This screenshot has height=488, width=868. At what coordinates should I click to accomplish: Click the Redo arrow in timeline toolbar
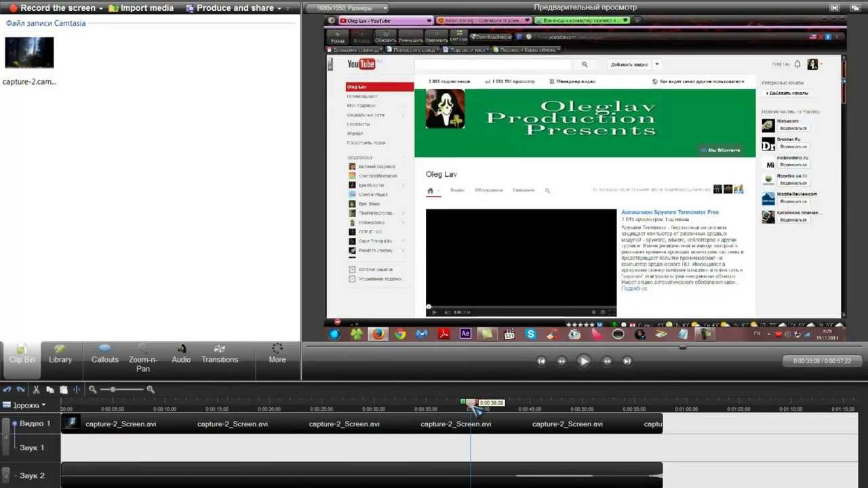coord(20,390)
